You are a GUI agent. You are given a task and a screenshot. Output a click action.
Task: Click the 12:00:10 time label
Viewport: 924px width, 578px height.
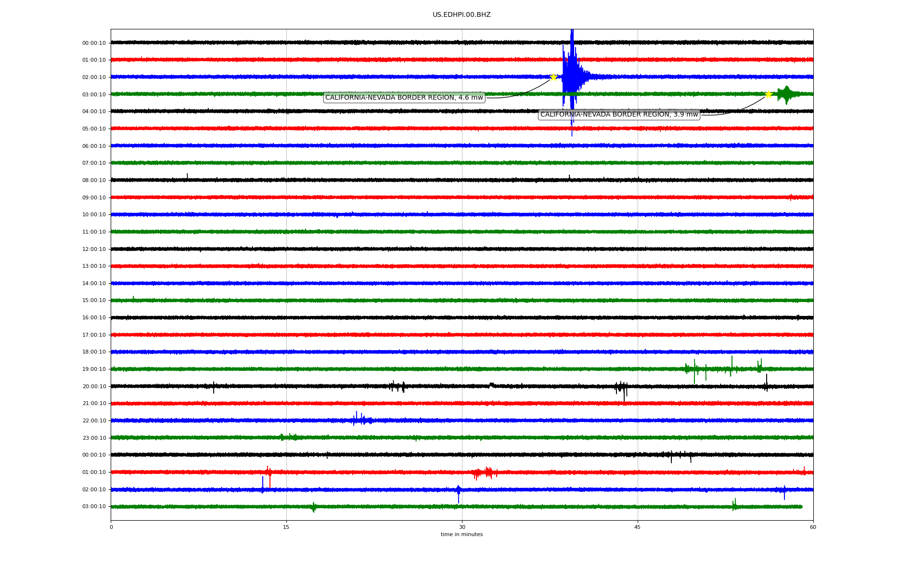[94, 249]
